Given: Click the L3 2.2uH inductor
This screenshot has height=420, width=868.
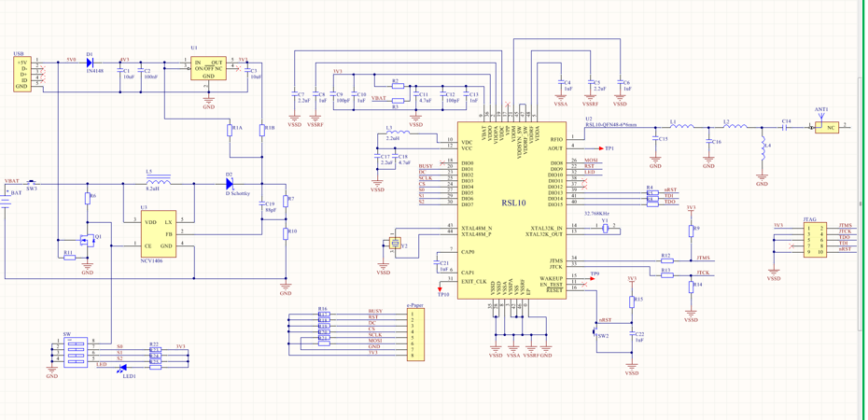Looking at the screenshot, I should 398,133.
